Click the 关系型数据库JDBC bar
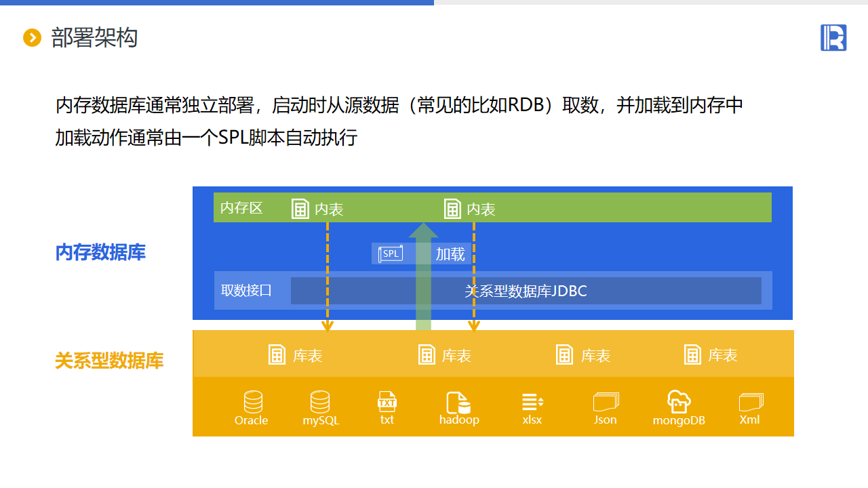This screenshot has height=488, width=868. [526, 291]
